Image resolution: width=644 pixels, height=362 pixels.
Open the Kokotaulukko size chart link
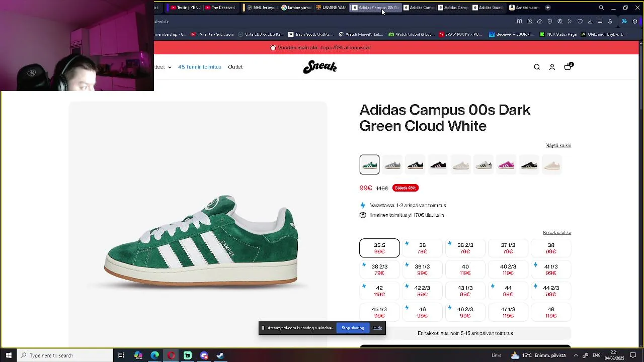(557, 232)
